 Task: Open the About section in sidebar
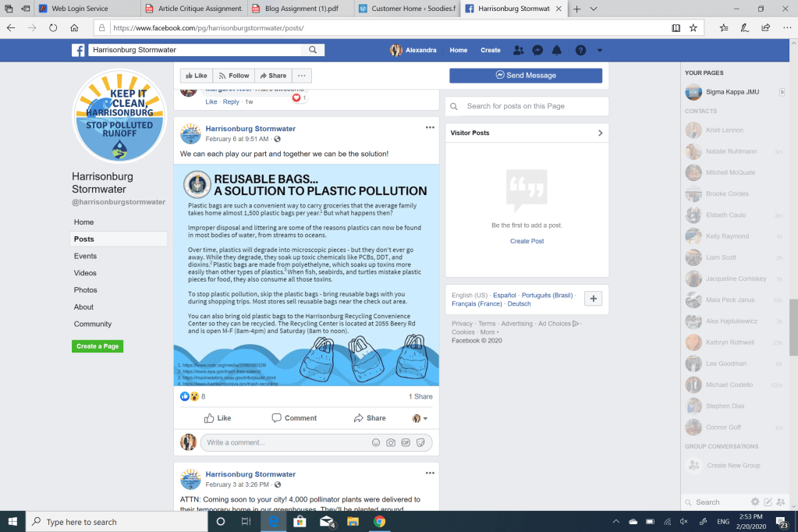tap(83, 307)
